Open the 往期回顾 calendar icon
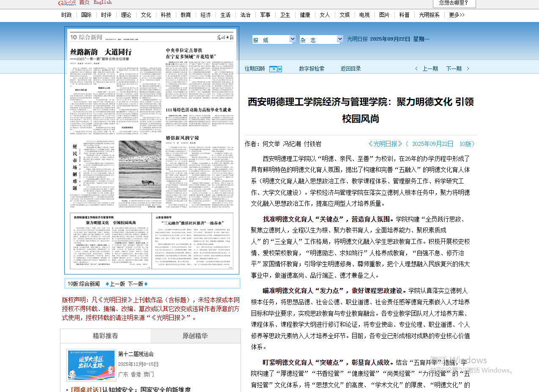Viewport: 539px width, 392px height. (x=273, y=69)
